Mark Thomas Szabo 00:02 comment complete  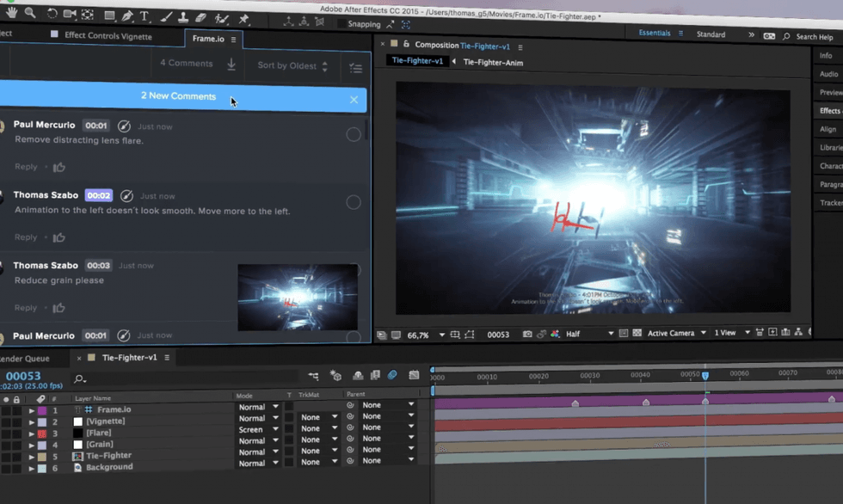pyautogui.click(x=354, y=202)
